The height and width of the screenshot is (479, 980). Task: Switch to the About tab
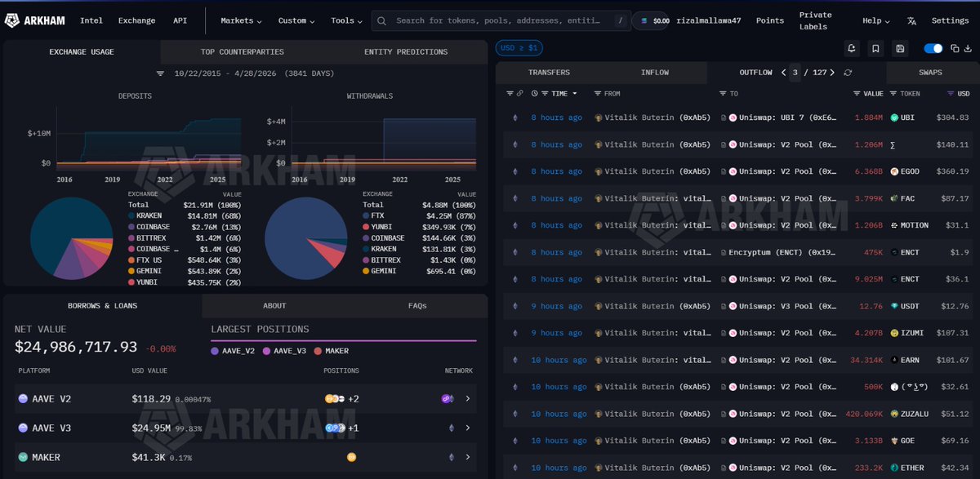(x=274, y=306)
